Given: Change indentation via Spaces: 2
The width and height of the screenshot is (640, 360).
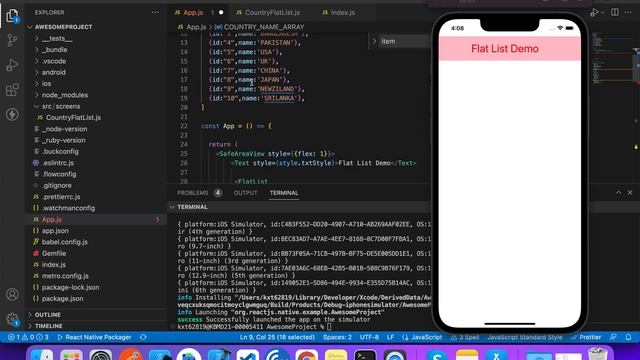Looking at the screenshot, I should pyautogui.click(x=337, y=337).
